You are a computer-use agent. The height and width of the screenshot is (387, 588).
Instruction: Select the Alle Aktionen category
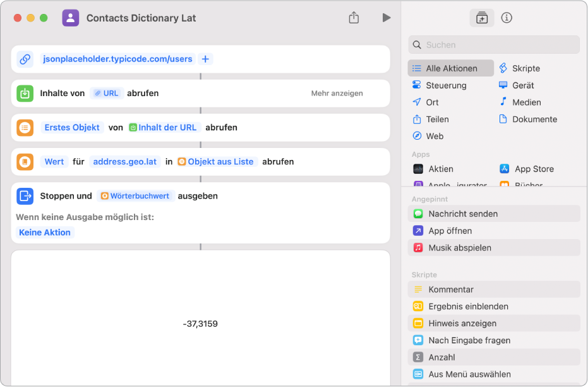(450, 68)
